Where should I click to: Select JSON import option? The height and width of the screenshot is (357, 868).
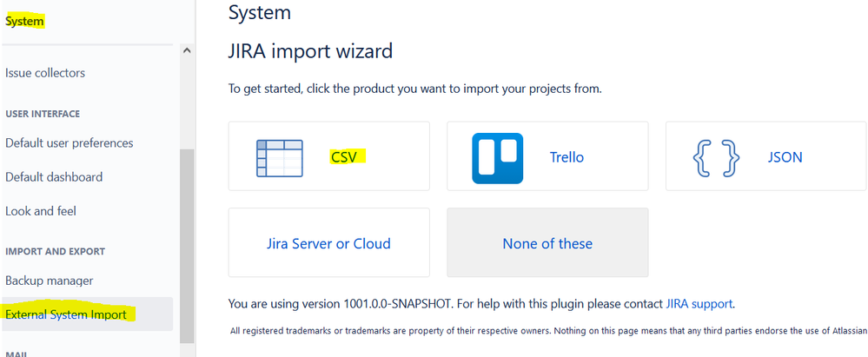click(x=766, y=156)
